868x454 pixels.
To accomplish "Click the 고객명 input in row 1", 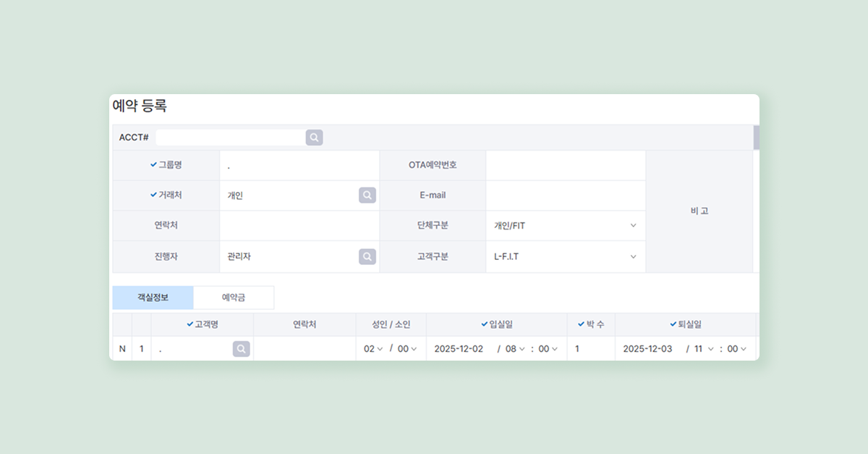I will click(x=192, y=349).
